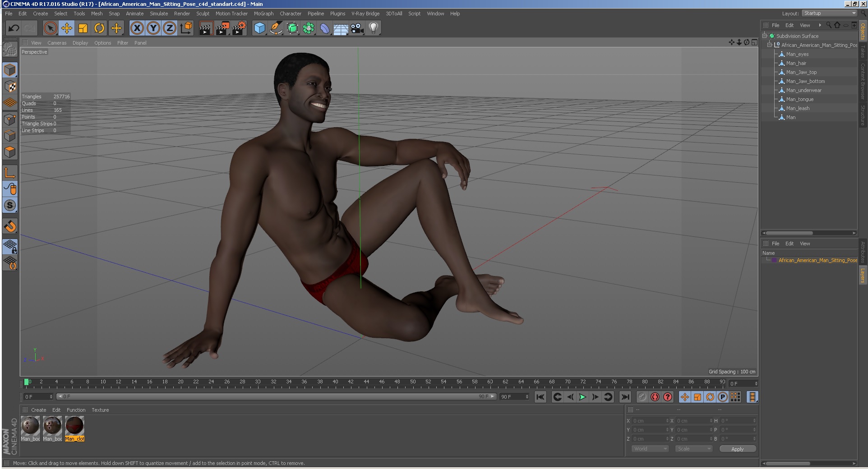Toggle Autokeying button

click(x=655, y=397)
